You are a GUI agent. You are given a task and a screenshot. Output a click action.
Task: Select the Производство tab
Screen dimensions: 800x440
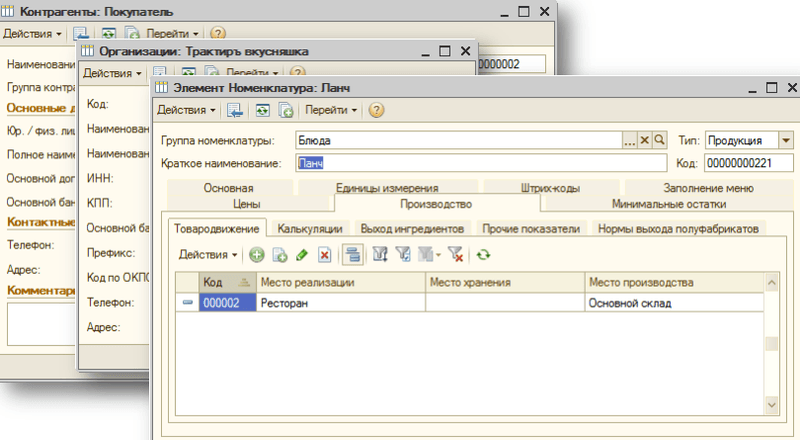click(436, 204)
